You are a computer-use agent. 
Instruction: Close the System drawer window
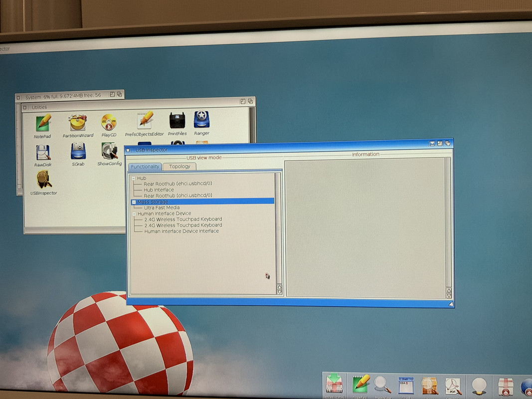click(18, 98)
